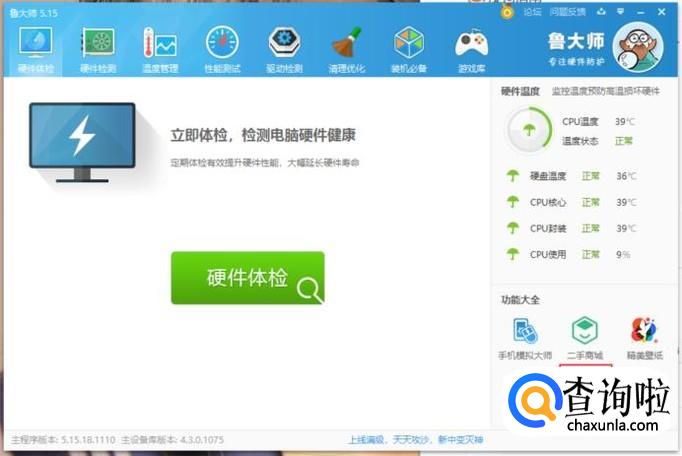
Task: Open the 硬件体检 hardware checkup tab
Action: [x=36, y=50]
